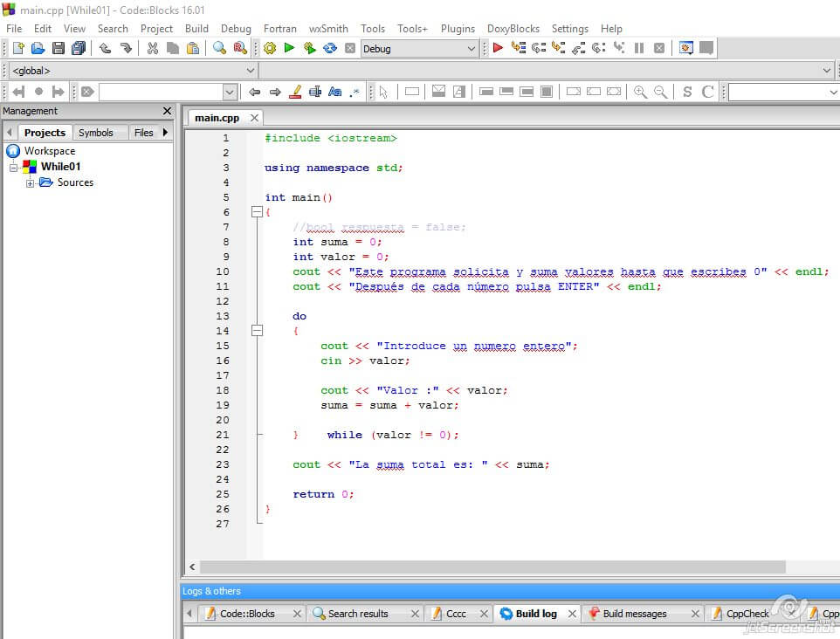Open Find with the magnifier icon
Screen dimensions: 840x639
pyautogui.click(x=220, y=48)
